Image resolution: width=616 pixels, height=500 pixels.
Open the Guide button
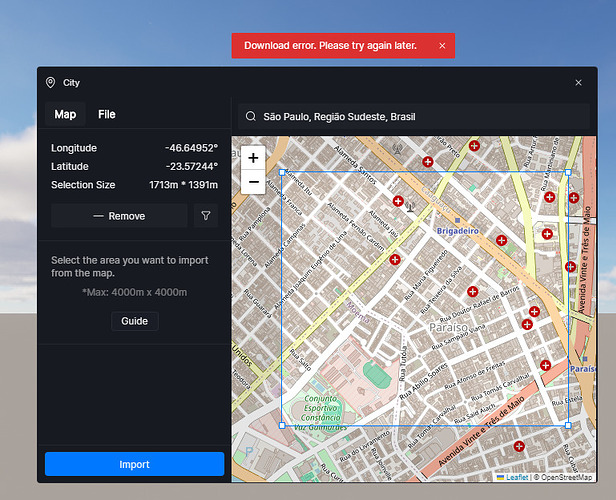tap(134, 321)
